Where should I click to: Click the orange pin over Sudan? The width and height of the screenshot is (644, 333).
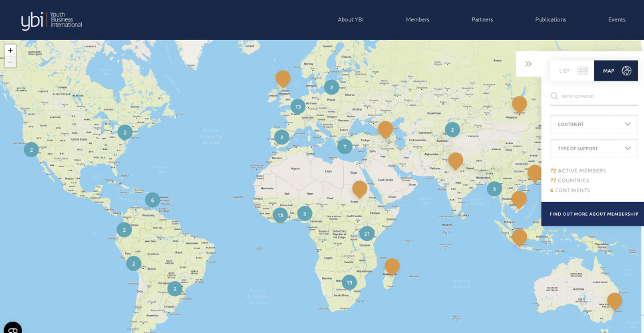[360, 188]
